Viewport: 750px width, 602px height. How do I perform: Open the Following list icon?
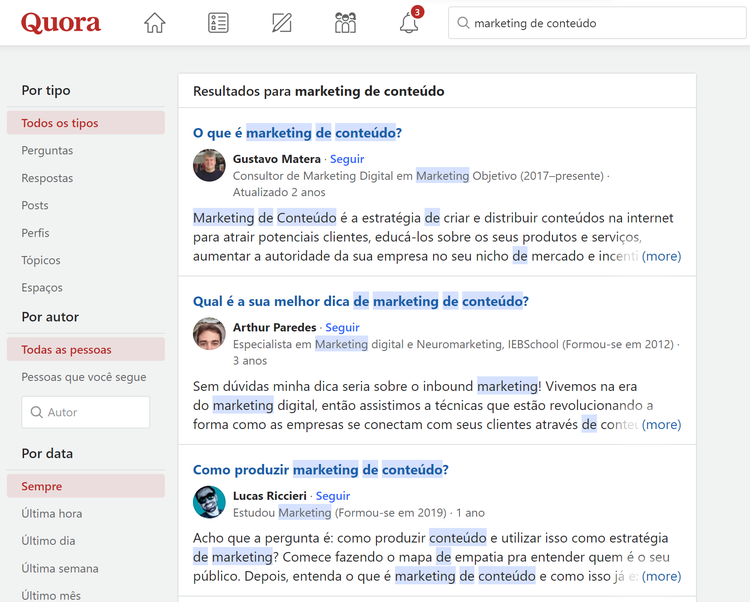click(218, 22)
